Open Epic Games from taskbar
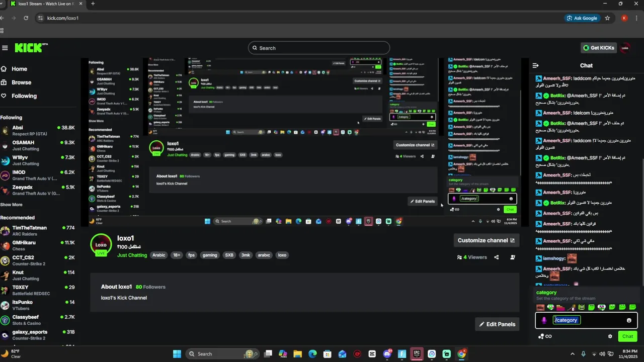This screenshot has width=644, height=362. pyautogui.click(x=417, y=354)
